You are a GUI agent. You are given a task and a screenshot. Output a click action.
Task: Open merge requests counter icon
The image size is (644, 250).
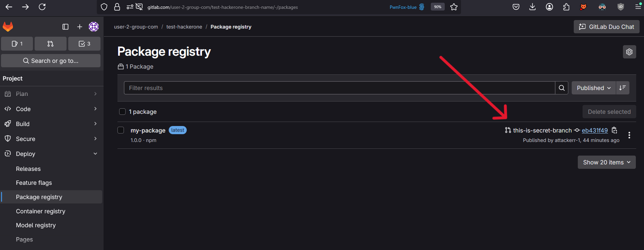click(50, 43)
